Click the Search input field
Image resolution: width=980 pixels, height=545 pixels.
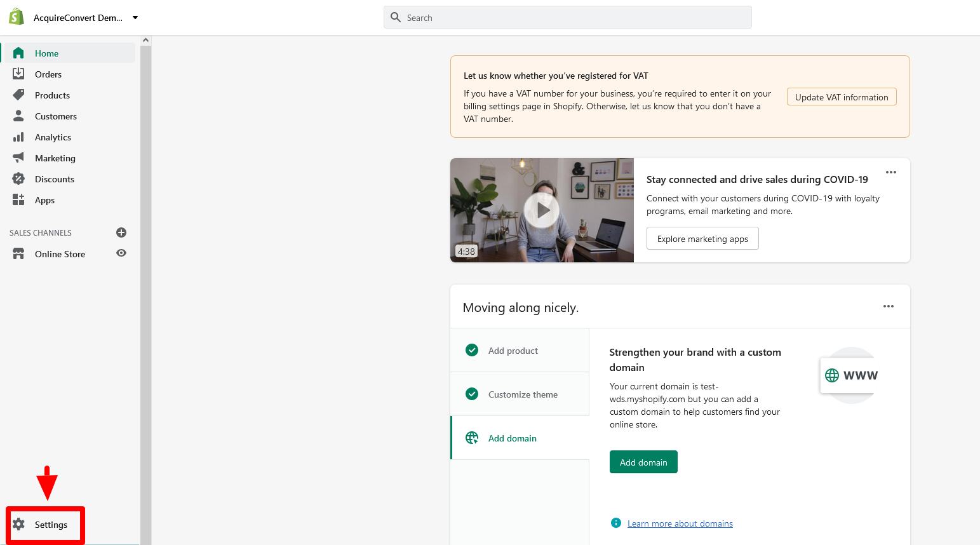(x=567, y=18)
